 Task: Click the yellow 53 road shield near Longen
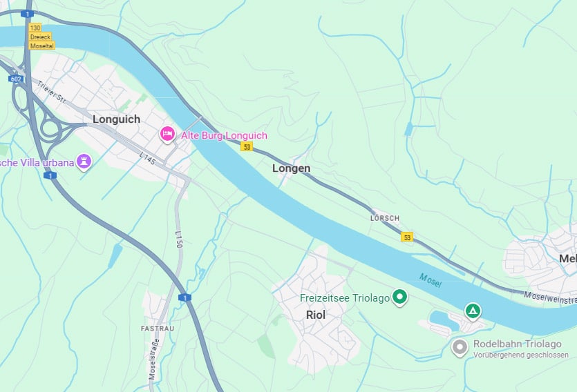pyautogui.click(x=247, y=146)
